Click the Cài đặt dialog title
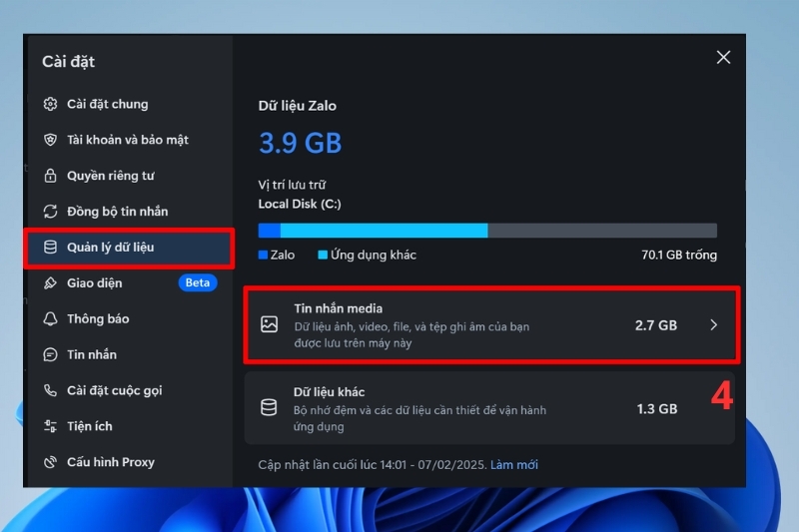The height and width of the screenshot is (532, 799). click(68, 62)
